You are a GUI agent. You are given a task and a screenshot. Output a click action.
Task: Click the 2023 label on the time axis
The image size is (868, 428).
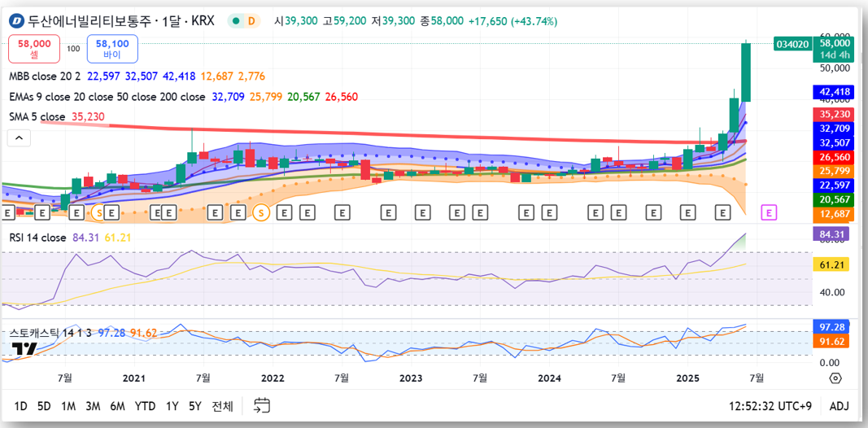pos(411,378)
